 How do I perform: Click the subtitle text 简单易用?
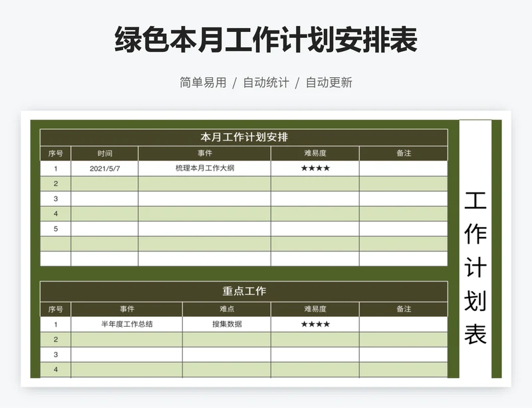click(203, 83)
